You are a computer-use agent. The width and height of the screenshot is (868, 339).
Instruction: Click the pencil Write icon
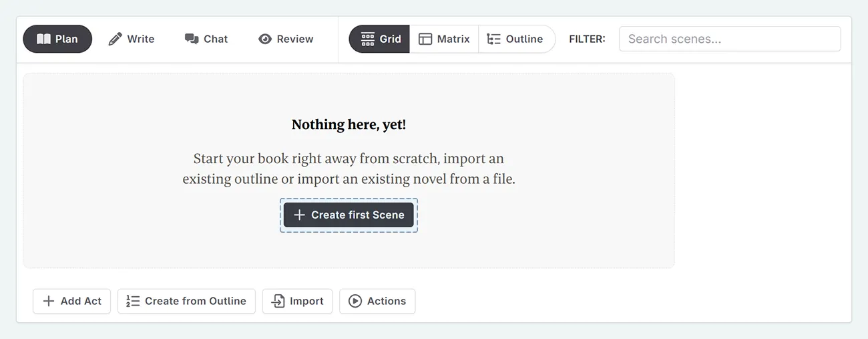116,39
